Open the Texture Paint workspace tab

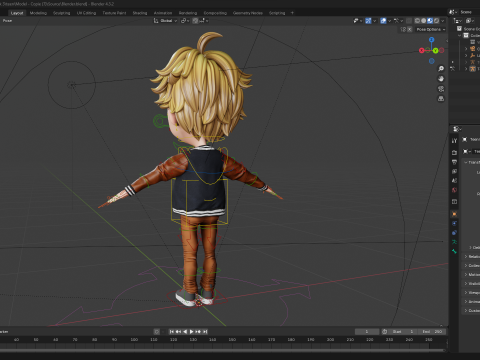point(114,13)
